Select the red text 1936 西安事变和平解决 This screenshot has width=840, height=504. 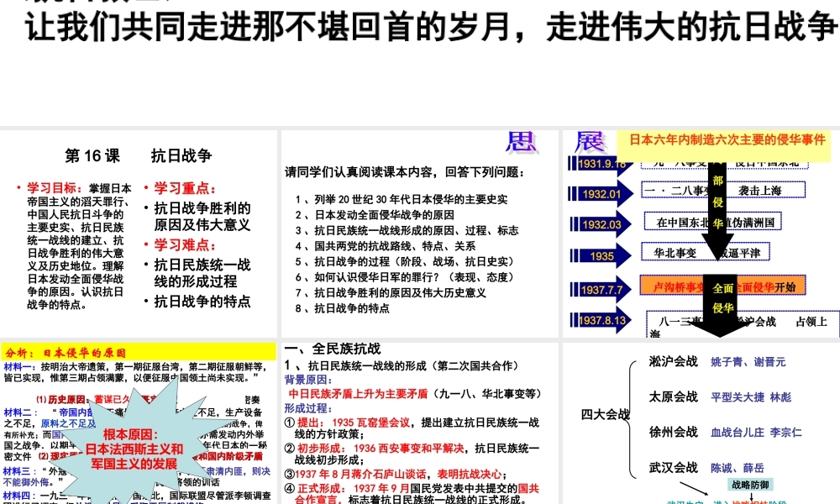tap(409, 449)
